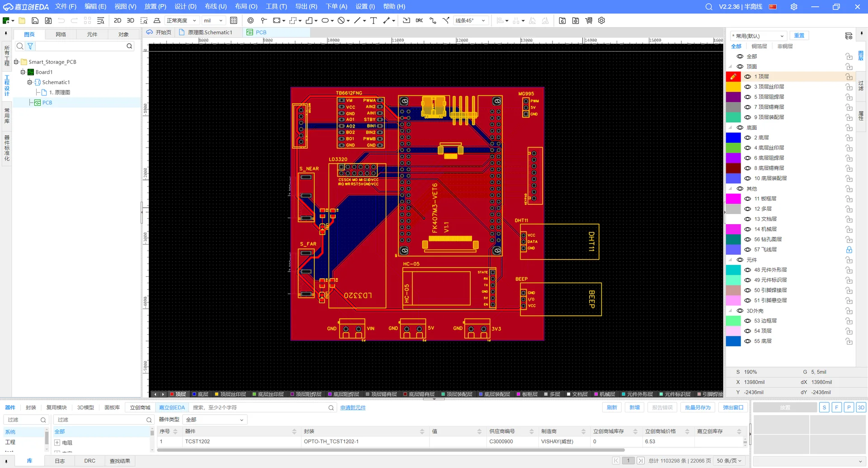Select the Dimension measure tool
The height and width of the screenshot is (468, 868).
click(387, 20)
